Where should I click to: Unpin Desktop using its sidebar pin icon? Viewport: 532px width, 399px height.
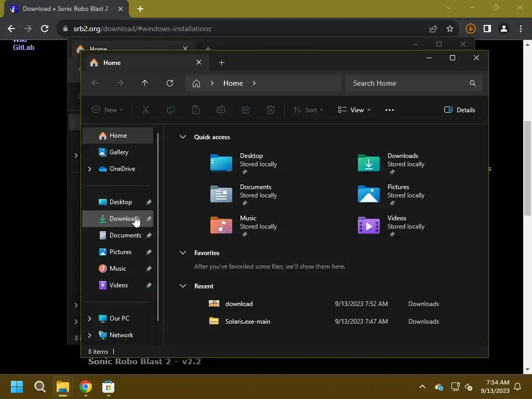(149, 202)
